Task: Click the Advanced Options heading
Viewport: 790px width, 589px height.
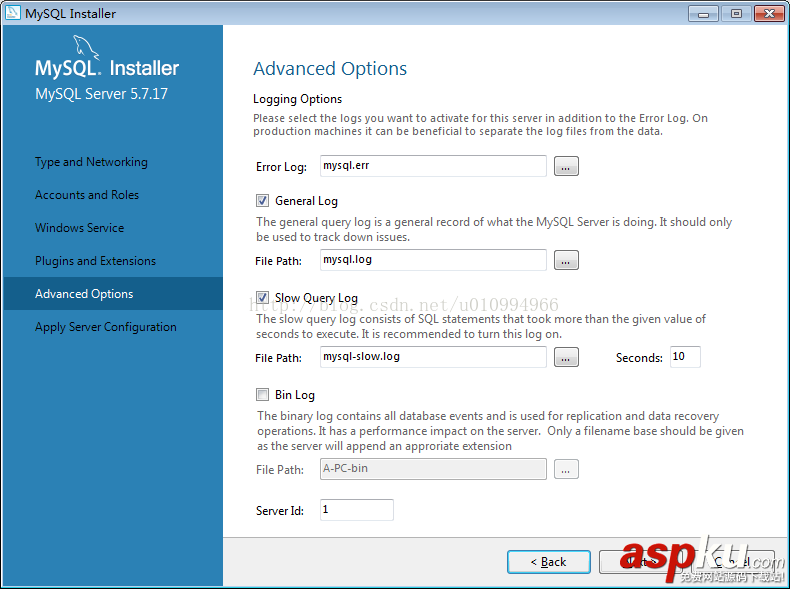Action: pyautogui.click(x=330, y=69)
